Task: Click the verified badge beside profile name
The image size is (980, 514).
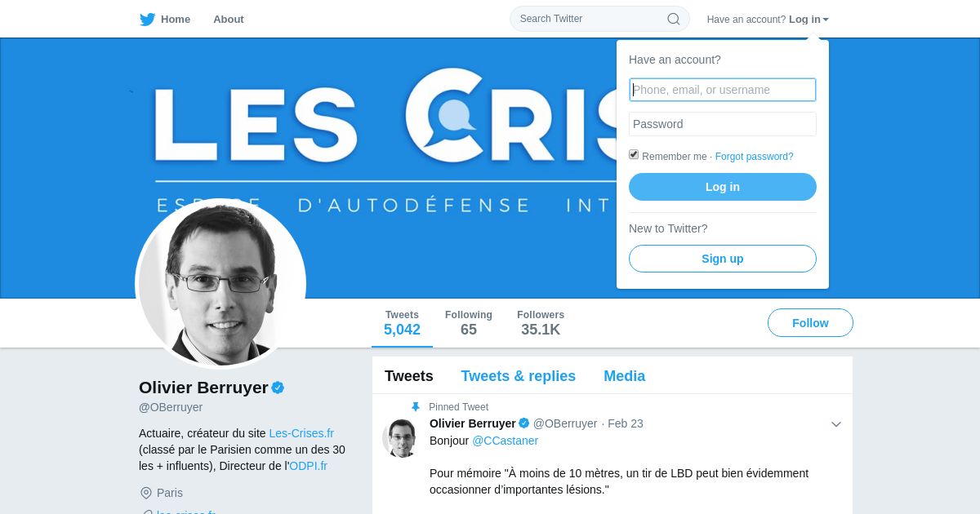Action: pyautogui.click(x=278, y=388)
